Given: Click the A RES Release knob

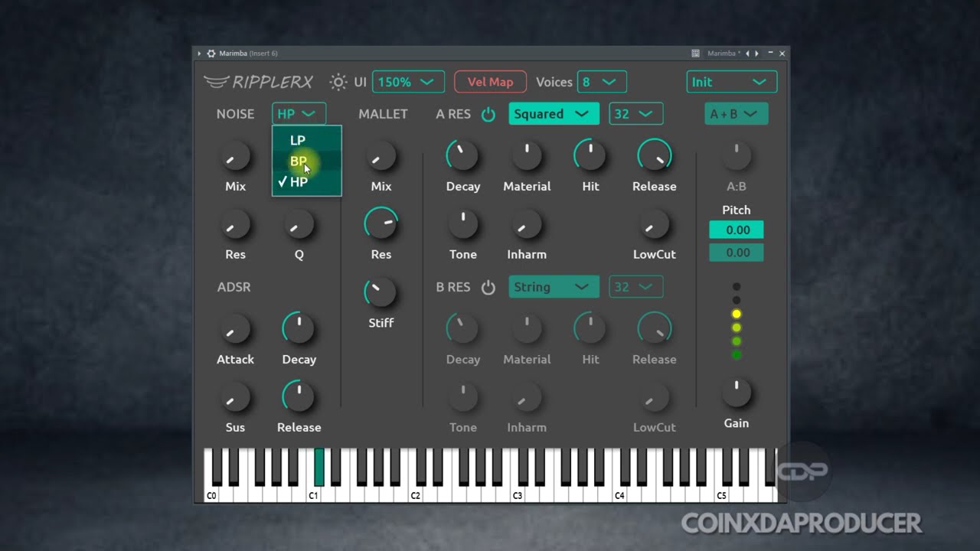Looking at the screenshot, I should tap(655, 156).
